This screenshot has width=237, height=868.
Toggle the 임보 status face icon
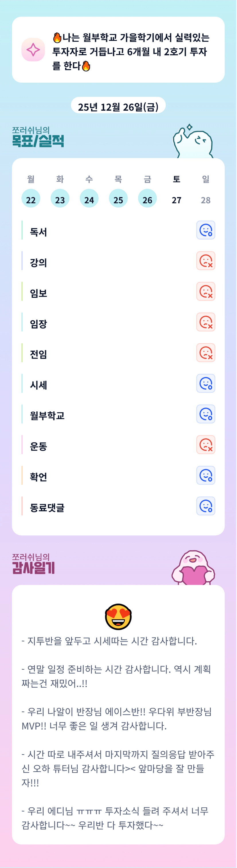click(205, 291)
